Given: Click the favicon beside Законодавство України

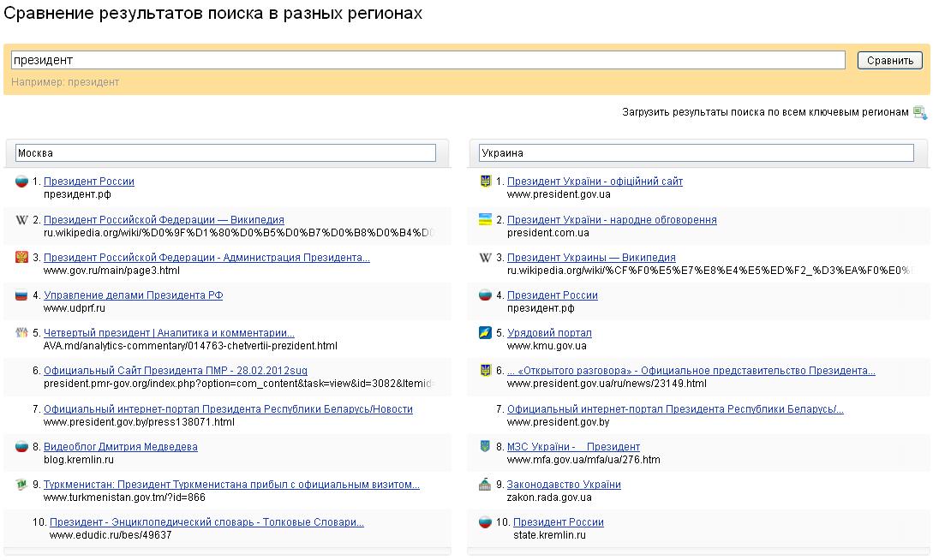Looking at the screenshot, I should (486, 485).
